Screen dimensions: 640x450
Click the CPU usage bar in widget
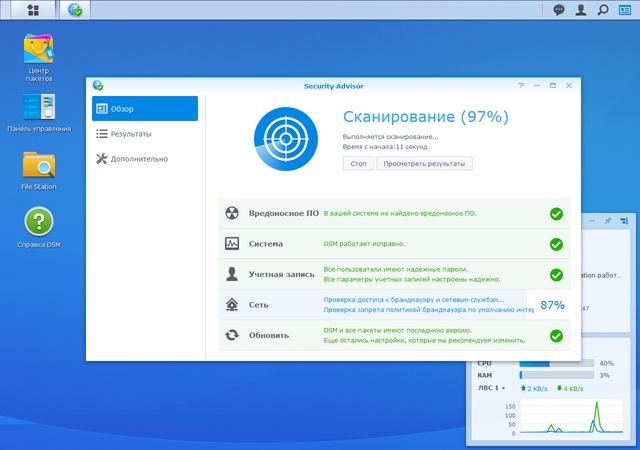[x=556, y=363]
